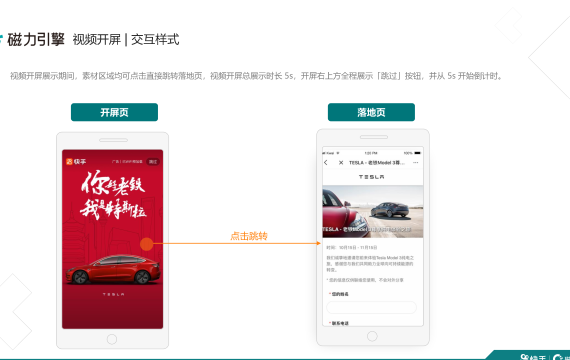Tap the back arrow in landing page header
The width and height of the screenshot is (570, 360).
(326, 163)
